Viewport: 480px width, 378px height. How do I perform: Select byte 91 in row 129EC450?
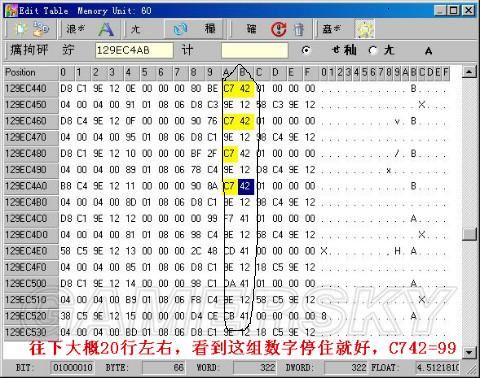[x=131, y=105]
